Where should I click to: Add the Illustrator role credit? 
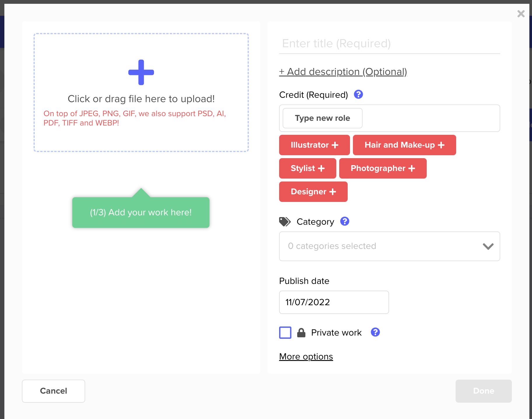314,145
